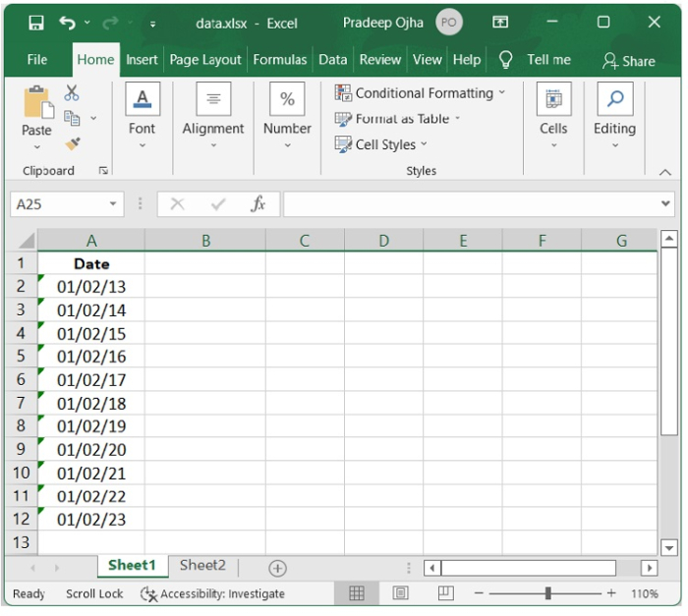Viewport: 688px width, 616px height.
Task: Select cell containing 01/02/23
Action: 91,519
